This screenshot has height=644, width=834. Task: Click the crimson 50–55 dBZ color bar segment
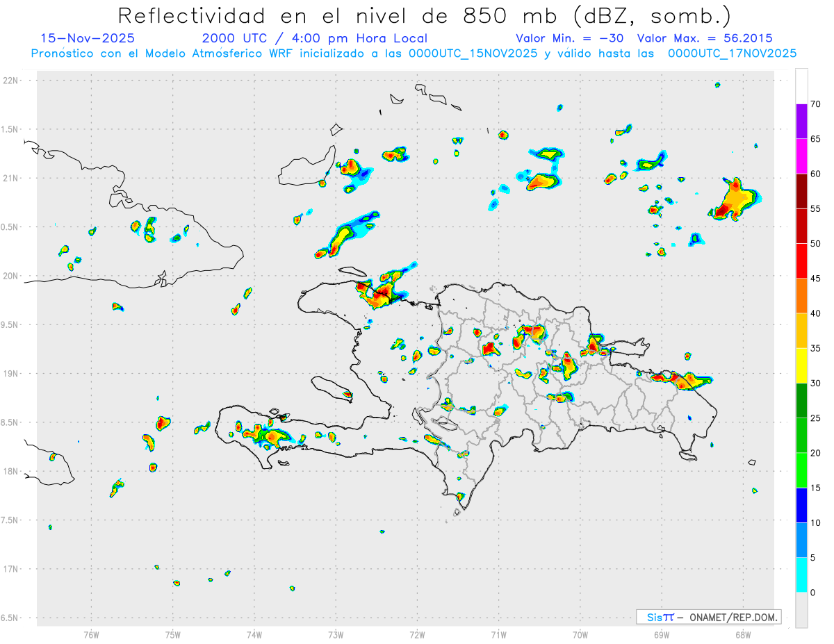point(801,226)
